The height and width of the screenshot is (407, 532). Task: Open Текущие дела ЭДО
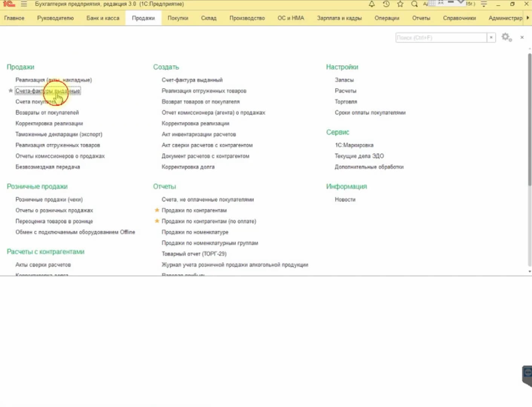tap(359, 156)
